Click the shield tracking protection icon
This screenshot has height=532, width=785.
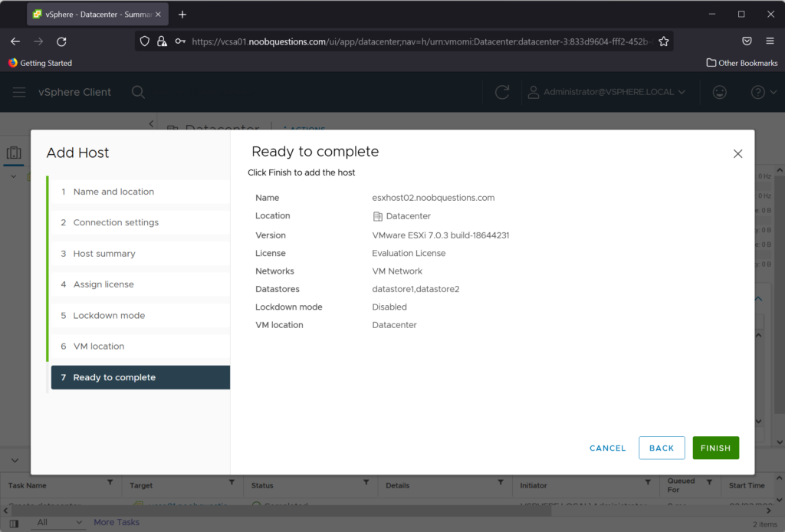pos(145,41)
